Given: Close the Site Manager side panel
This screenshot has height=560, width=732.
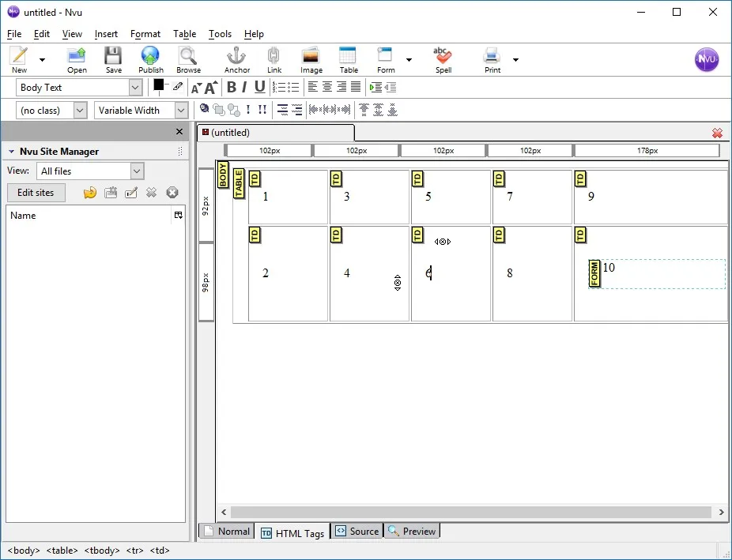Looking at the screenshot, I should [x=179, y=132].
